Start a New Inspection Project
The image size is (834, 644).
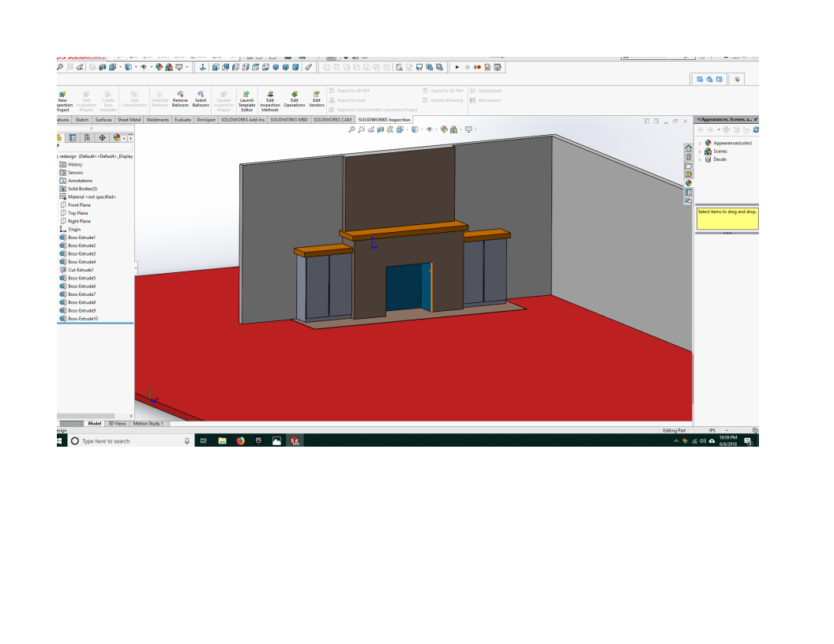click(63, 101)
